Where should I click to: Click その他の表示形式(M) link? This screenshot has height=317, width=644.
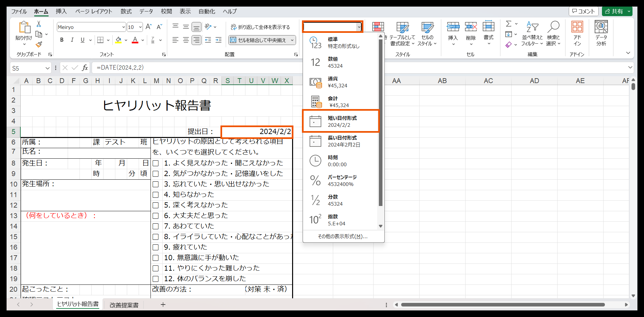tap(343, 236)
